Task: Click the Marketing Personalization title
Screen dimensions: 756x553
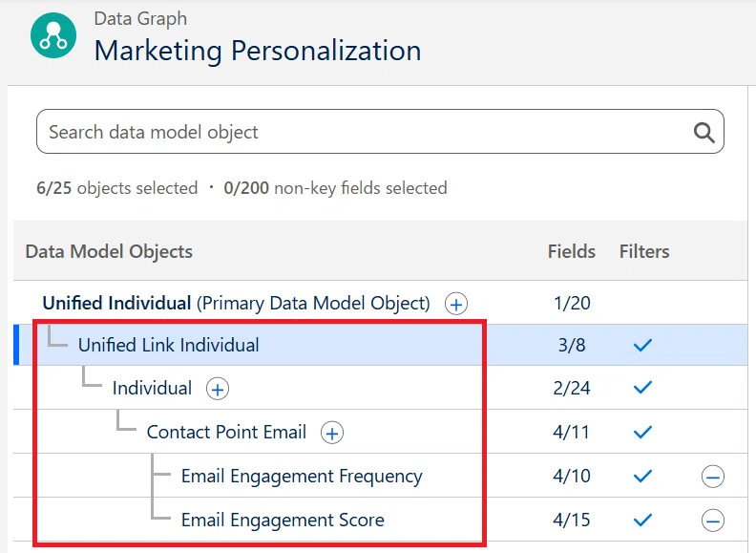Action: point(258,51)
